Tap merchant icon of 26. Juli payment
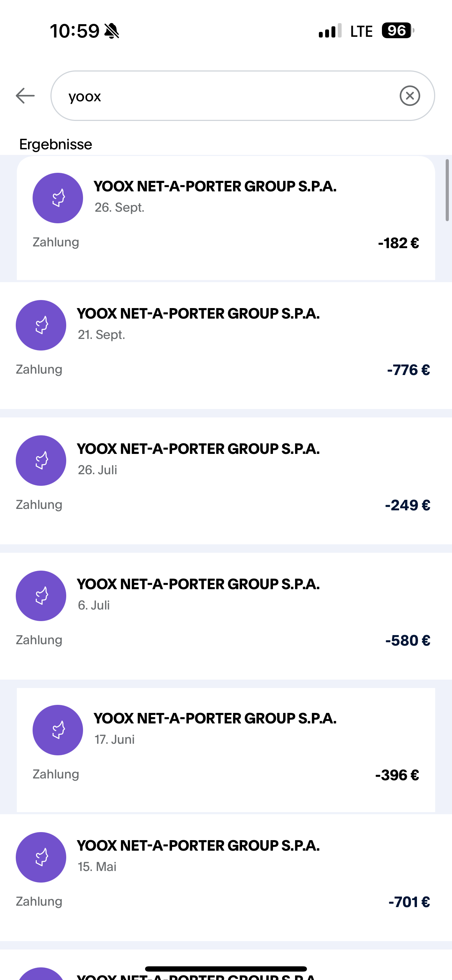This screenshot has width=452, height=980. point(41,460)
